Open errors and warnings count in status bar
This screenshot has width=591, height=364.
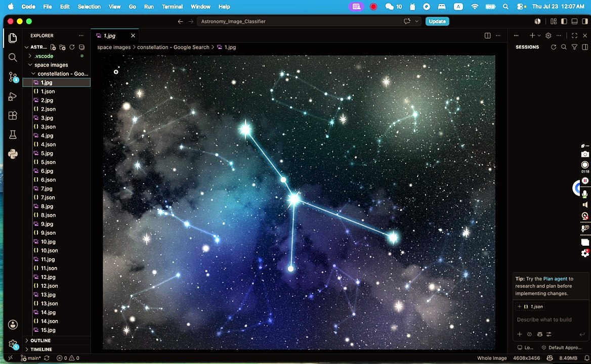coord(68,358)
